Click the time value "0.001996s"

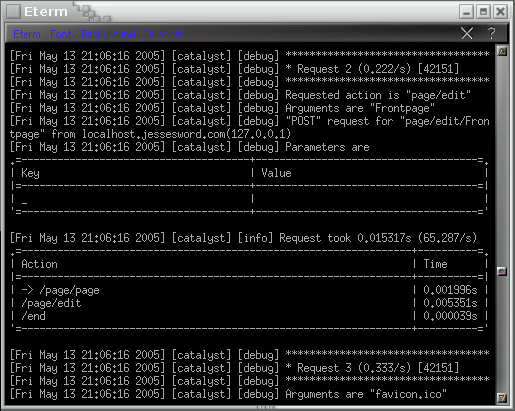(x=450, y=290)
